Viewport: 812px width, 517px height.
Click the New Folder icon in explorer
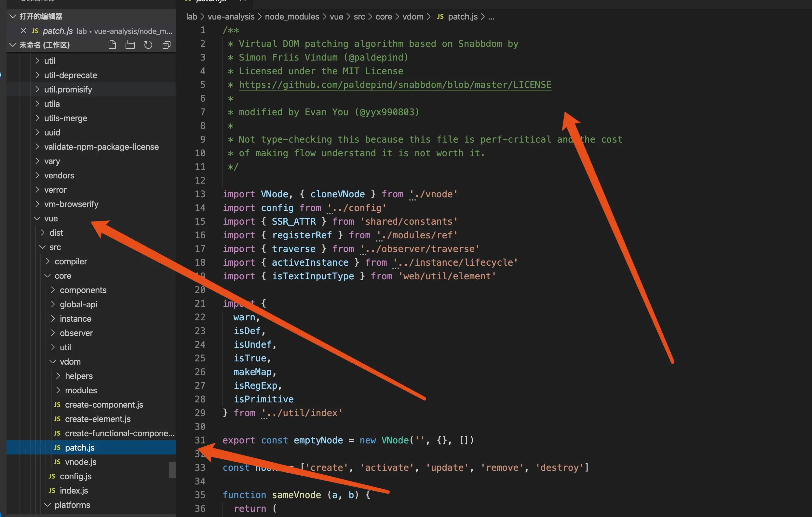click(x=130, y=45)
